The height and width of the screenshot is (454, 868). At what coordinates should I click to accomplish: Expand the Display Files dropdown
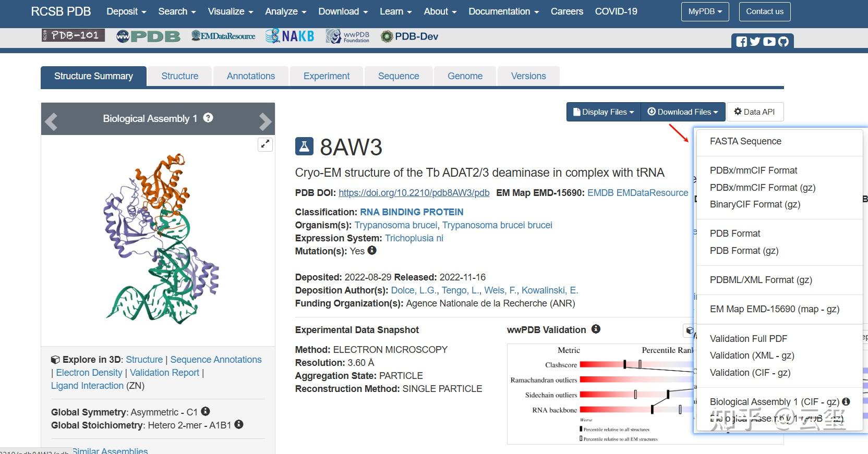point(604,112)
